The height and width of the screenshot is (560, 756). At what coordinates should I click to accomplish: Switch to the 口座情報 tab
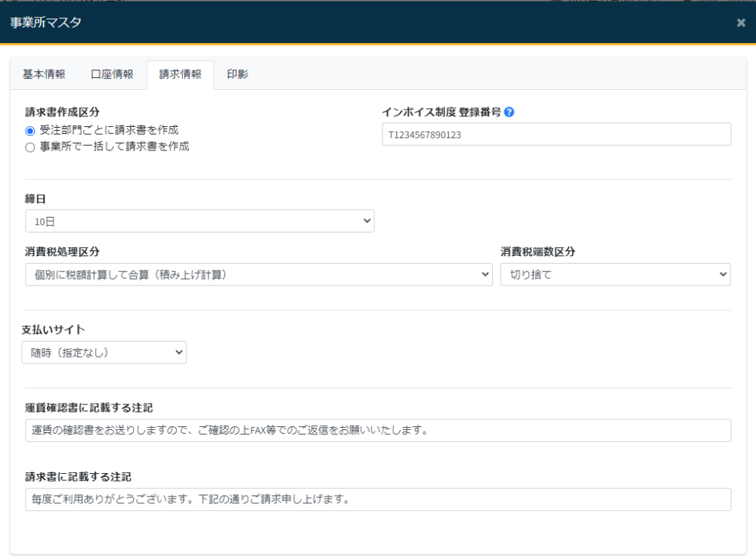[113, 74]
